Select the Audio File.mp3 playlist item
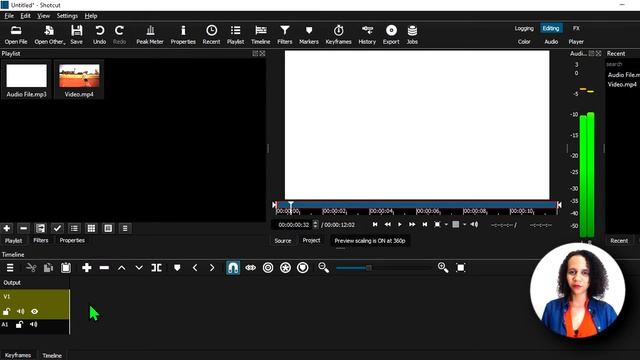Image resolution: width=640 pixels, height=360 pixels. (x=27, y=80)
